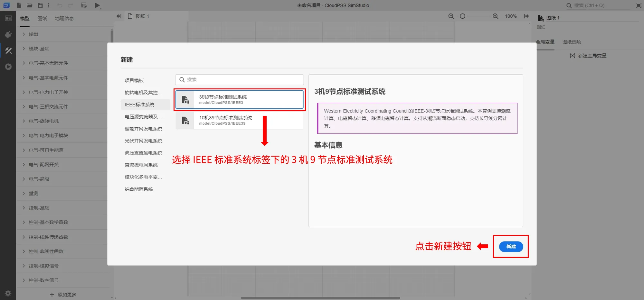Click the zoom in magnifier icon
Viewport: 644px width, 300px height.
(496, 16)
